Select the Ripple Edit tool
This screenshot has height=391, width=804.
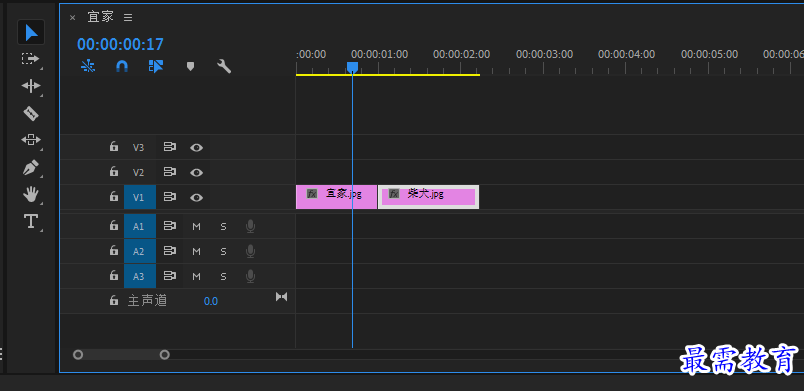click(31, 86)
